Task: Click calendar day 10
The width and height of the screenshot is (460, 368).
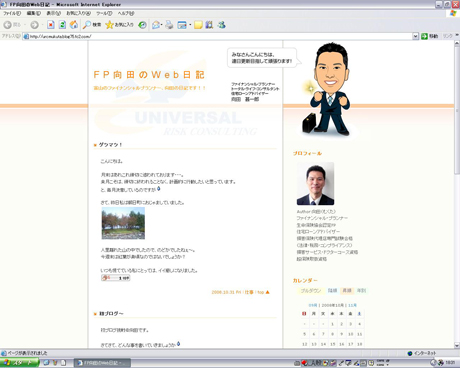Action: (350, 334)
